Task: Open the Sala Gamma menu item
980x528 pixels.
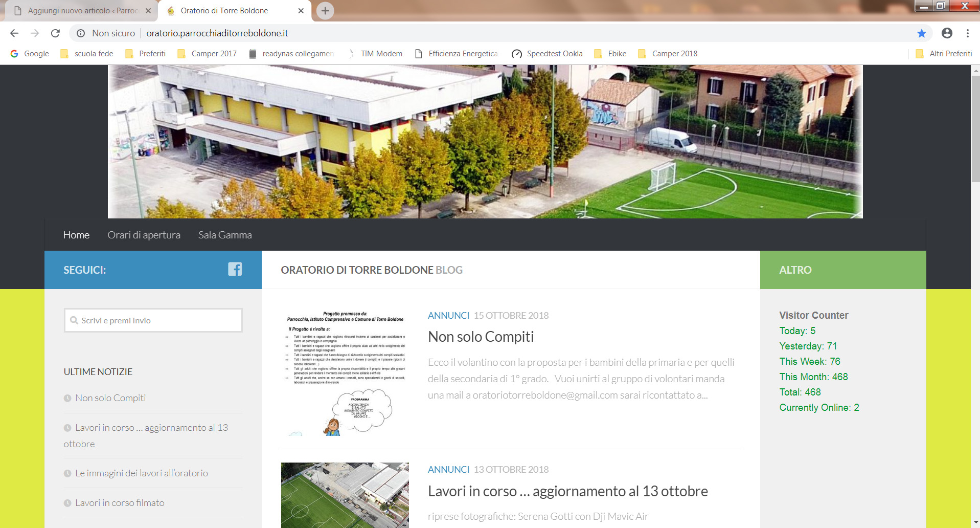Action: tap(225, 235)
